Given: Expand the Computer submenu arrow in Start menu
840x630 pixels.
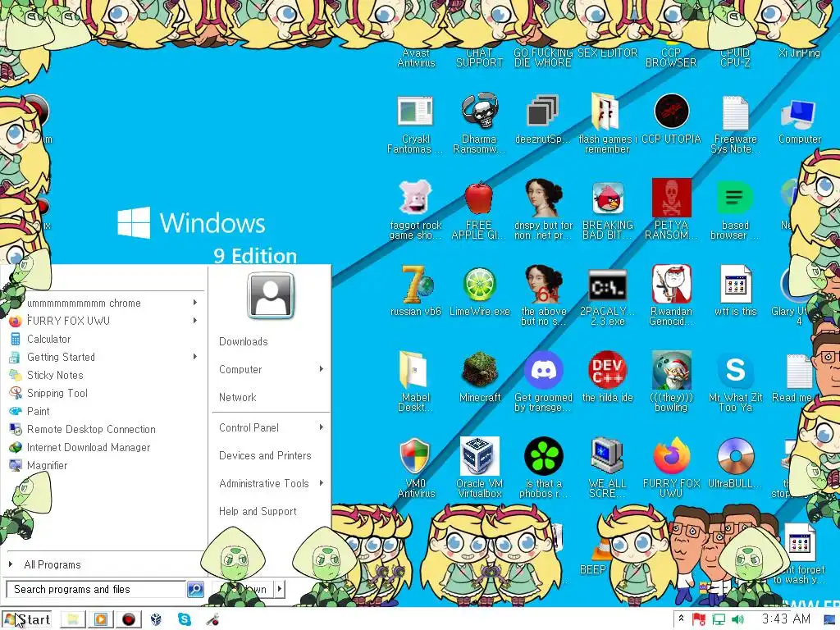Looking at the screenshot, I should [322, 369].
